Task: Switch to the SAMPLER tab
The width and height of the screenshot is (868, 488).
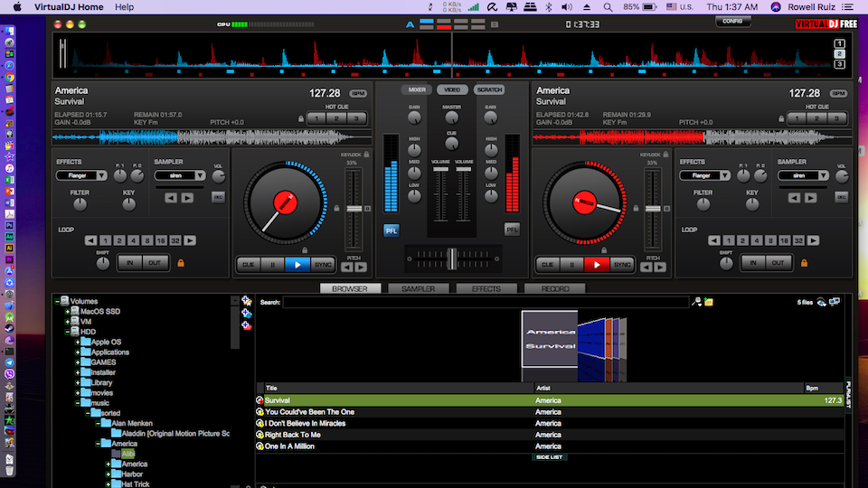Action: coord(418,289)
